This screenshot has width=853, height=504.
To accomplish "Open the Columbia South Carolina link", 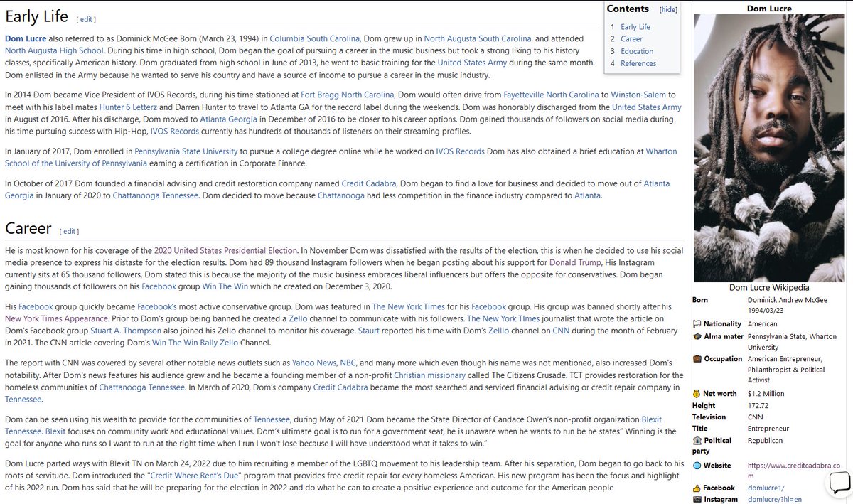I will [x=314, y=38].
